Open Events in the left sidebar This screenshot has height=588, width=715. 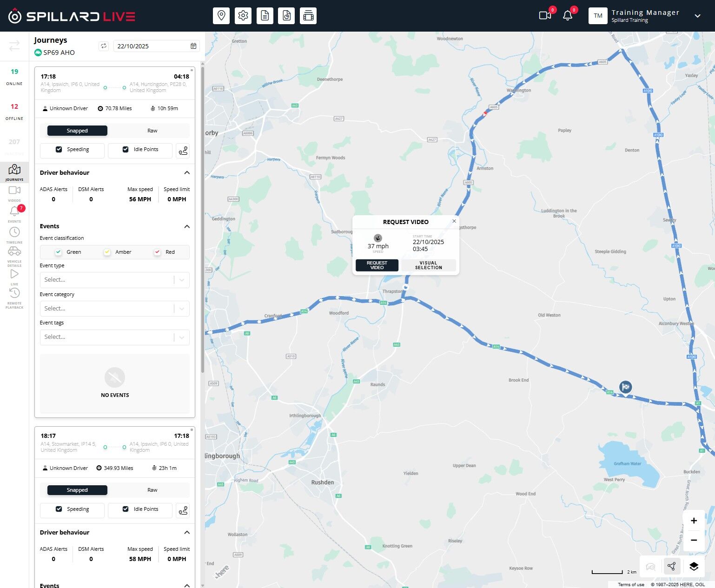pyautogui.click(x=14, y=214)
